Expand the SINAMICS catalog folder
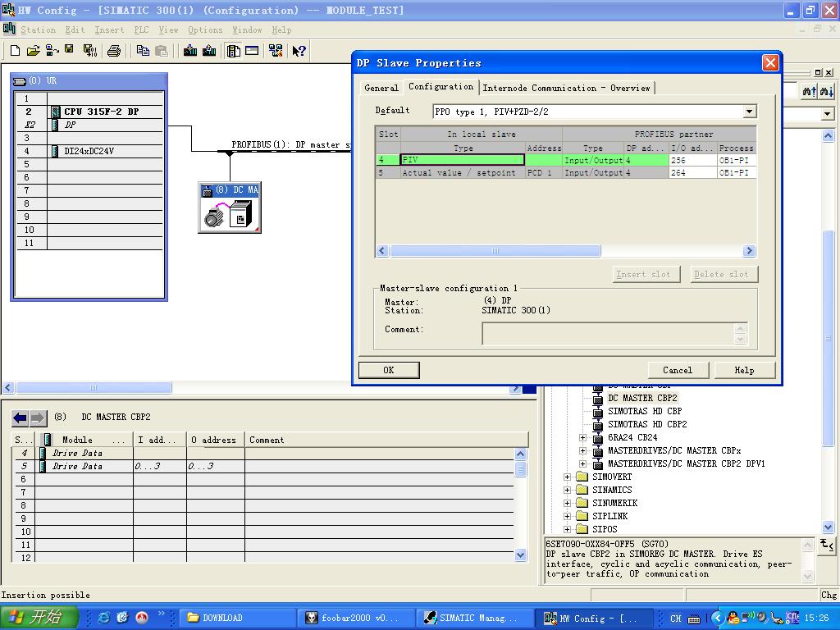Image resolution: width=840 pixels, height=630 pixels. tap(567, 490)
